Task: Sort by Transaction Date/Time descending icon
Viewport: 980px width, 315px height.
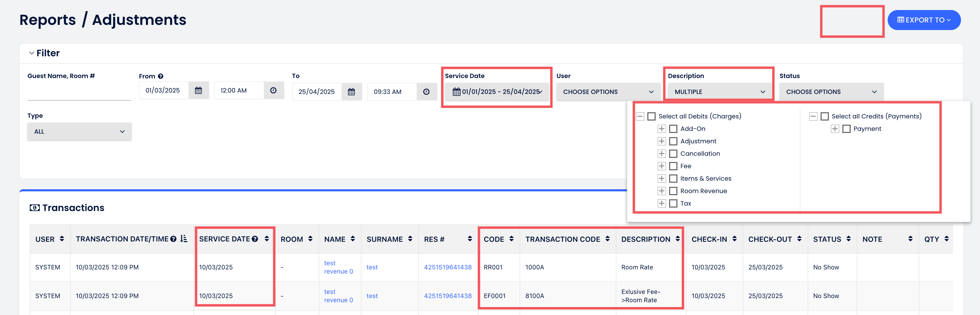Action: (x=184, y=239)
